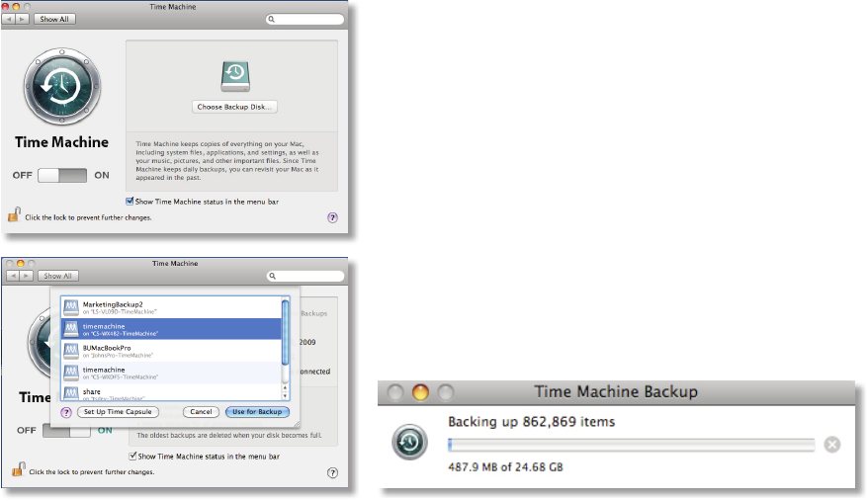Select timemachine on CS-WXDF5-TimeMachine
Screen dimensions: 868x501
pyautogui.click(x=172, y=373)
